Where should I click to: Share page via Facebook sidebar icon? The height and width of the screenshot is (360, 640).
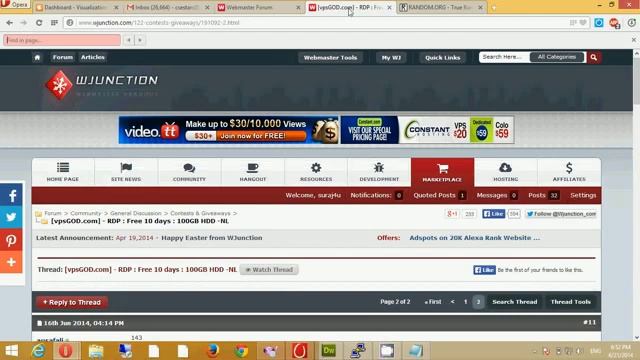[11, 196]
